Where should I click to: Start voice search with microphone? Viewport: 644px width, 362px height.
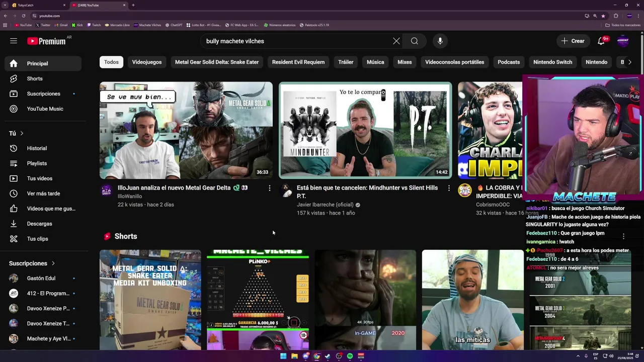tap(440, 41)
